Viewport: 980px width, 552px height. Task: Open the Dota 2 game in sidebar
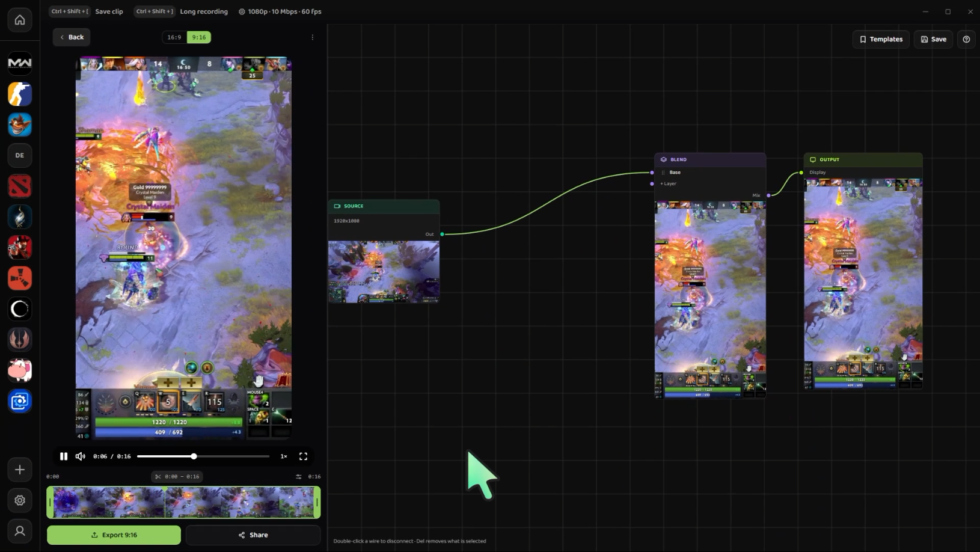point(20,186)
